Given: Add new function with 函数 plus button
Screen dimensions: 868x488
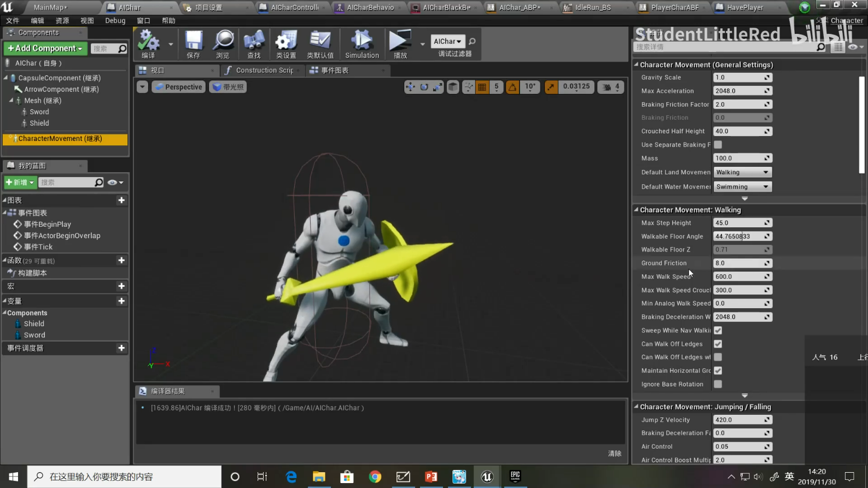Looking at the screenshot, I should (x=121, y=261).
